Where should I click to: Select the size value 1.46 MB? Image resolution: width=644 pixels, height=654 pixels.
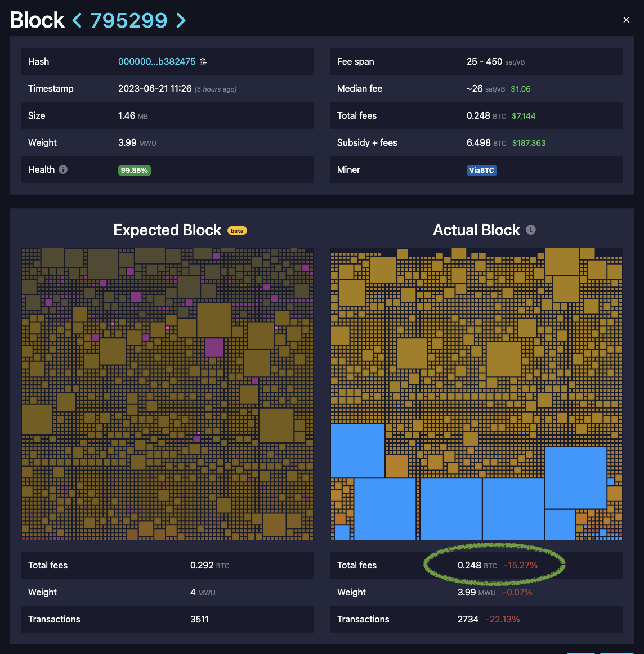coord(133,115)
